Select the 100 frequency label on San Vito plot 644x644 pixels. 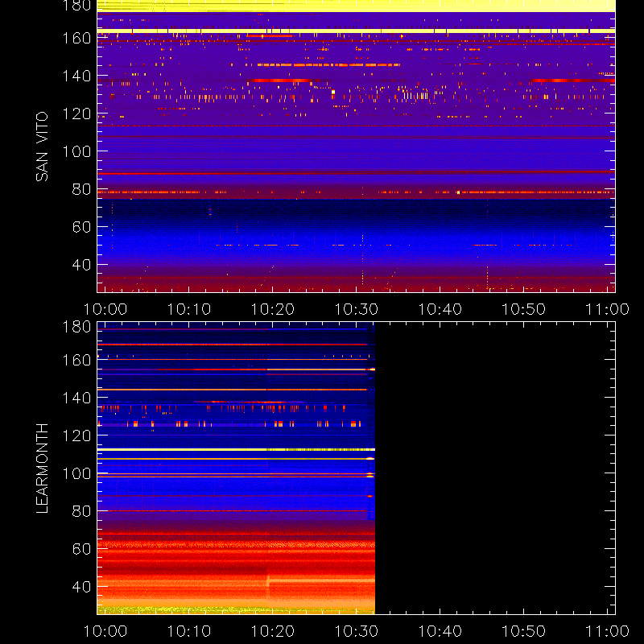point(76,151)
